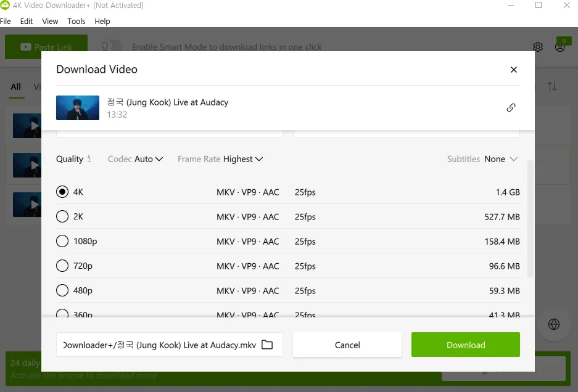578x392 pixels.
Task: Click the app logo in title bar
Action: pyautogui.click(x=5, y=5)
